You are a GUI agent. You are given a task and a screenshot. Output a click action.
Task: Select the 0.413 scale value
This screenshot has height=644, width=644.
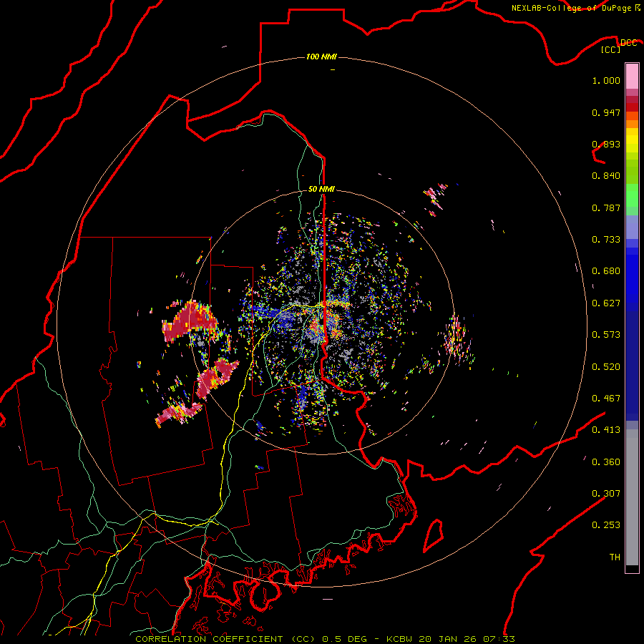(x=606, y=430)
